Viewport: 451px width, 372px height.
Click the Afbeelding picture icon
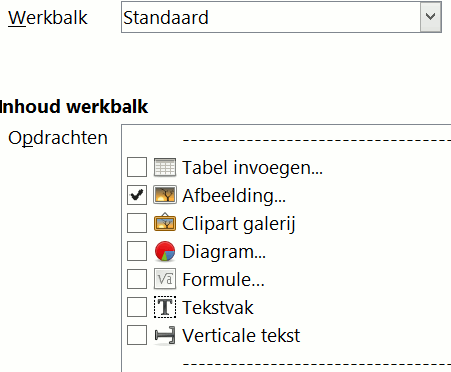165,195
